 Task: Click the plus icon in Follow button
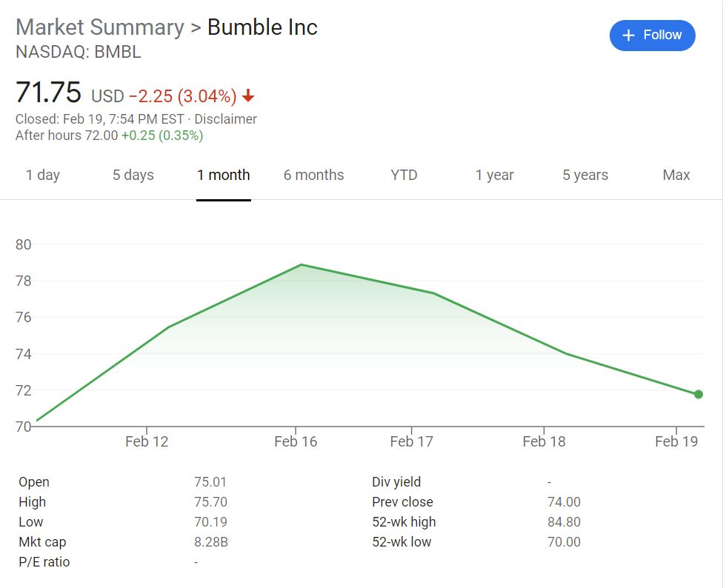(x=629, y=36)
